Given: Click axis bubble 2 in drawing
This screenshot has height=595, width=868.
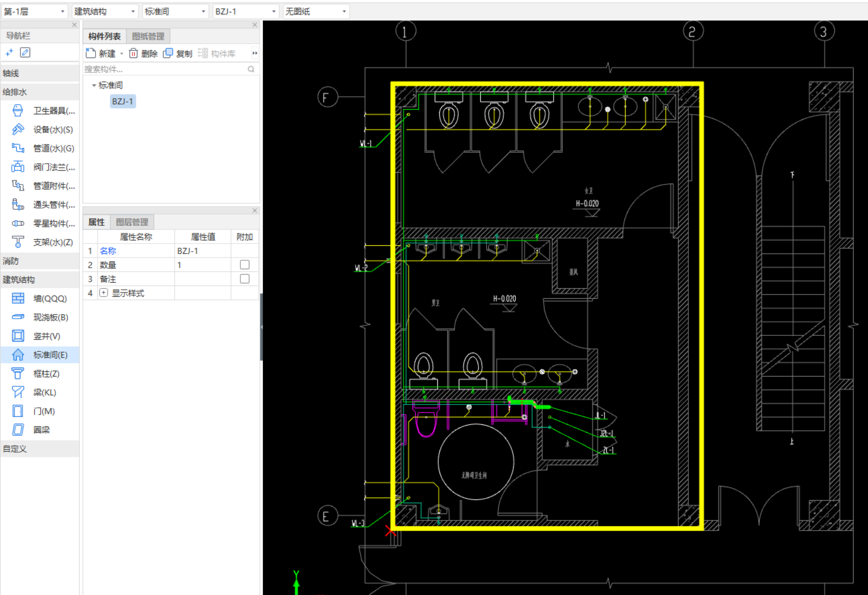Looking at the screenshot, I should click(693, 31).
